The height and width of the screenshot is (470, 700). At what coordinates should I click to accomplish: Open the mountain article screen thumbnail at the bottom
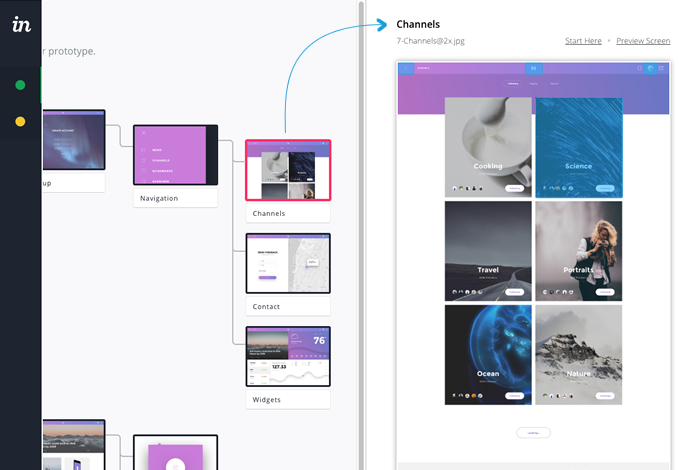point(74,444)
